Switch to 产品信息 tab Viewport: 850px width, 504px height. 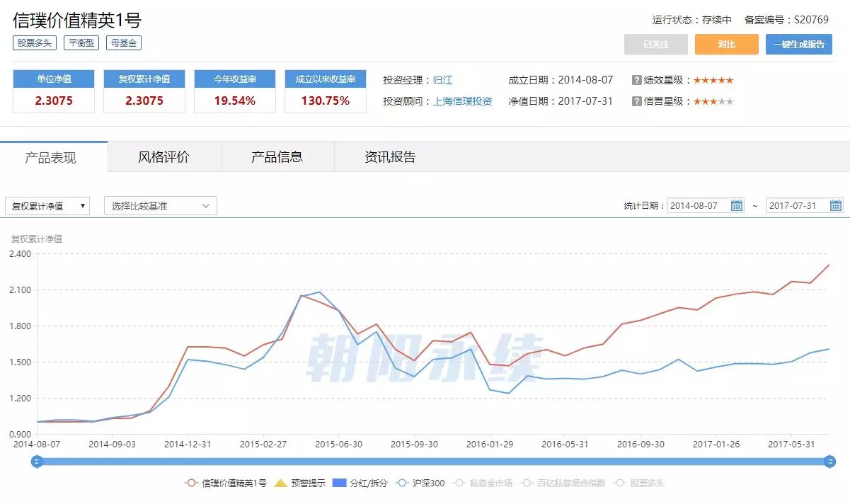tap(277, 157)
